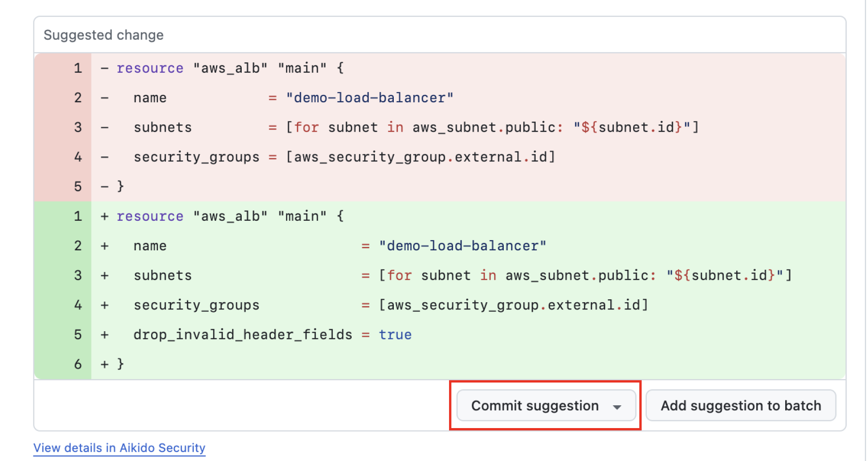Viewport: 868px width, 461px height.
Task: Click the removed subnets line
Action: 440,127
